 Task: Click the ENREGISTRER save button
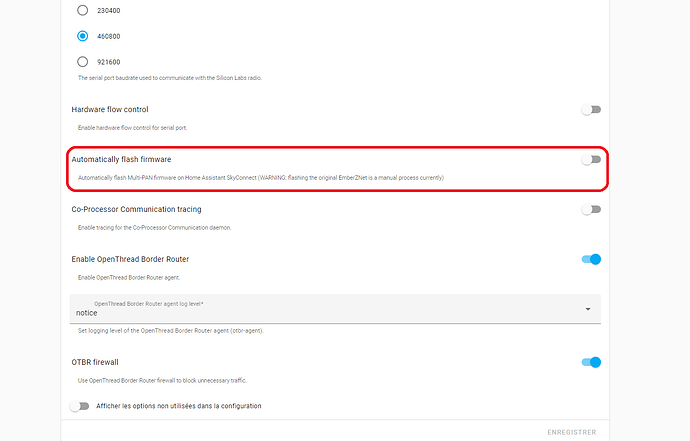(x=572, y=432)
